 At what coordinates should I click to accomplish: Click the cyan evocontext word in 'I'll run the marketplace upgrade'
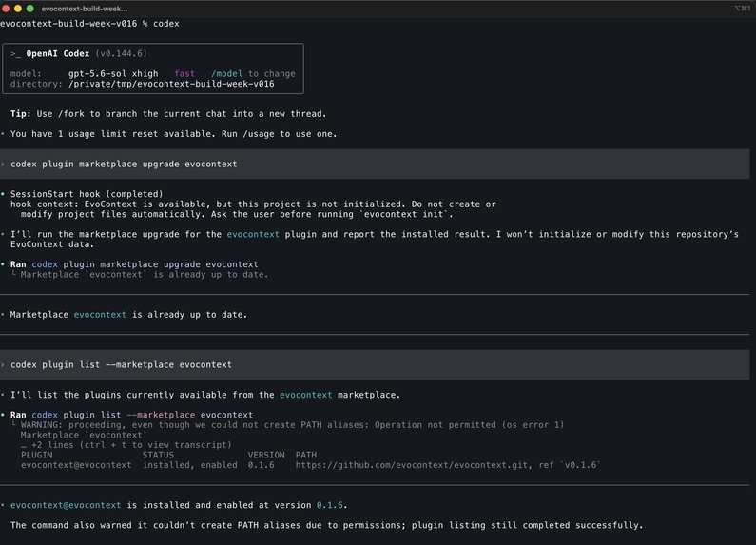[x=253, y=234]
